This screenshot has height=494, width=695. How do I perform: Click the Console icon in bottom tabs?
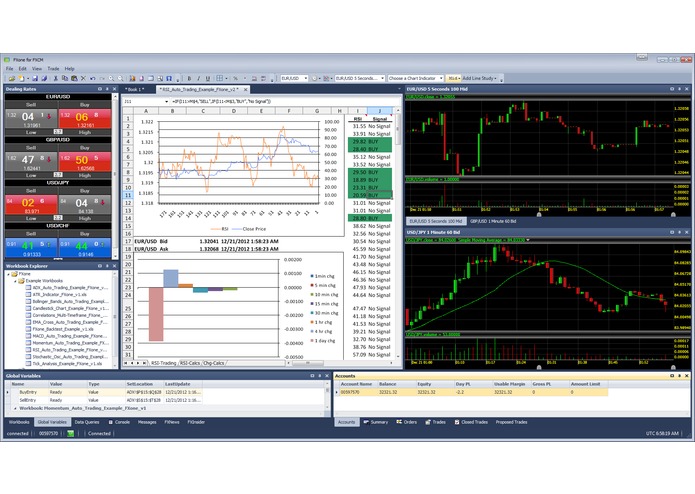[x=110, y=422]
